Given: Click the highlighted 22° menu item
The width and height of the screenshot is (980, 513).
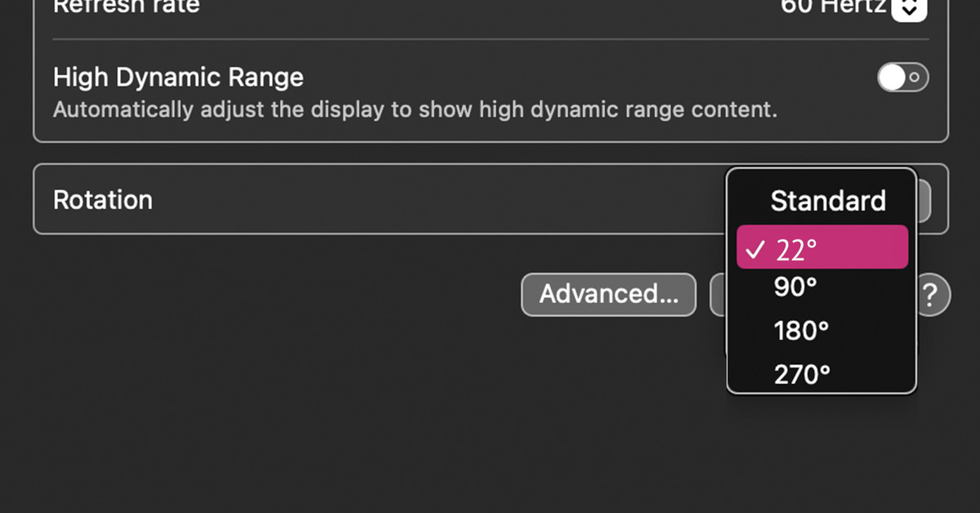Looking at the screenshot, I should pyautogui.click(x=822, y=248).
